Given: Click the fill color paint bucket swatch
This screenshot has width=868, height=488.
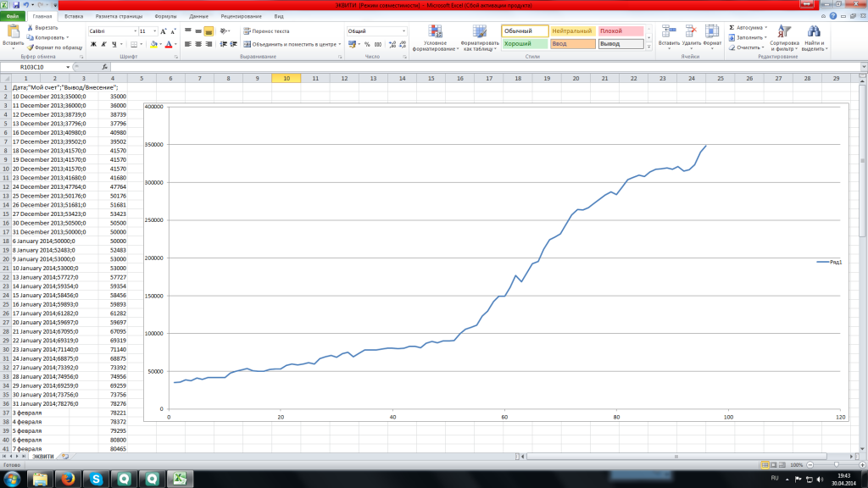Looking at the screenshot, I should coord(154,44).
